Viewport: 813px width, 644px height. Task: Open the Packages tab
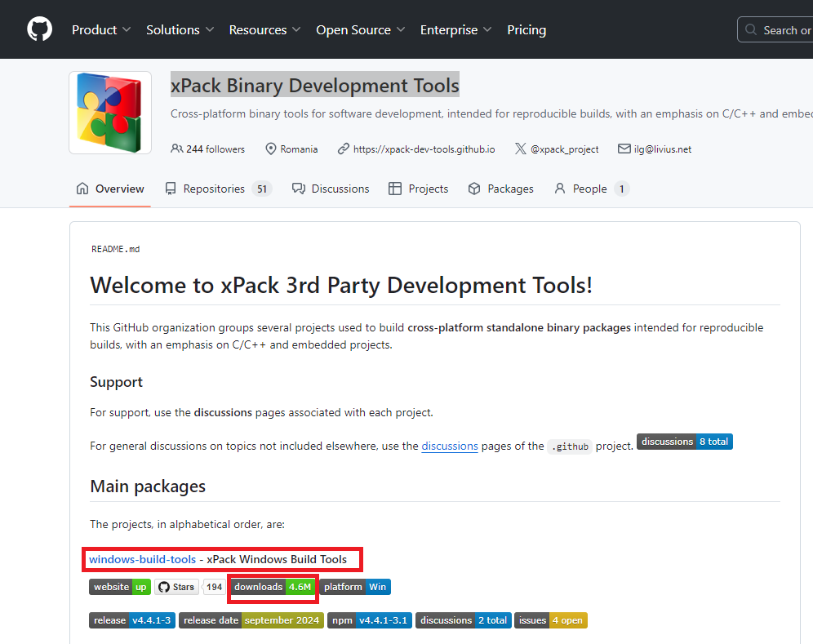pos(500,189)
